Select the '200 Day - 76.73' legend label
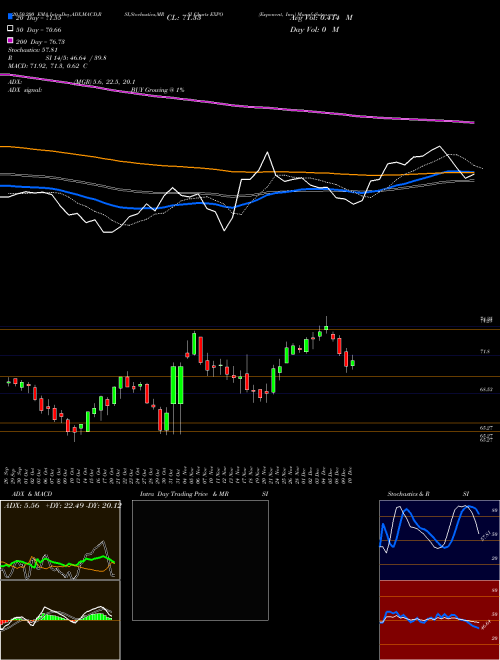 pos(40,41)
